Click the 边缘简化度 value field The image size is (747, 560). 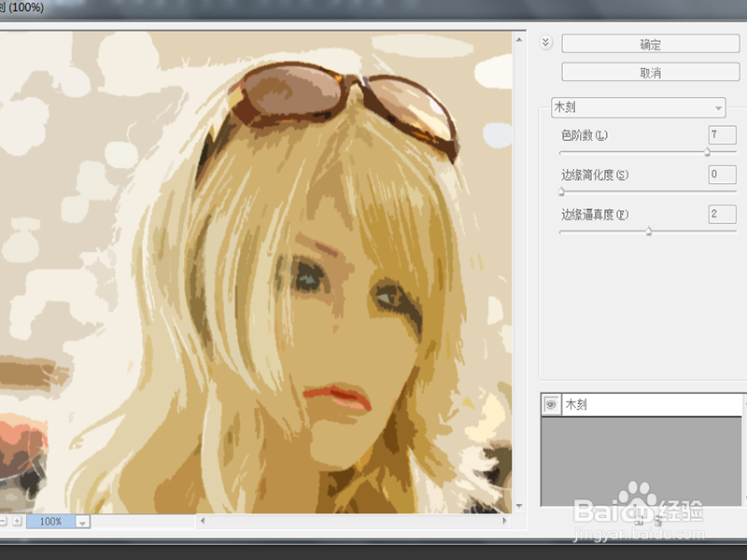(722, 175)
